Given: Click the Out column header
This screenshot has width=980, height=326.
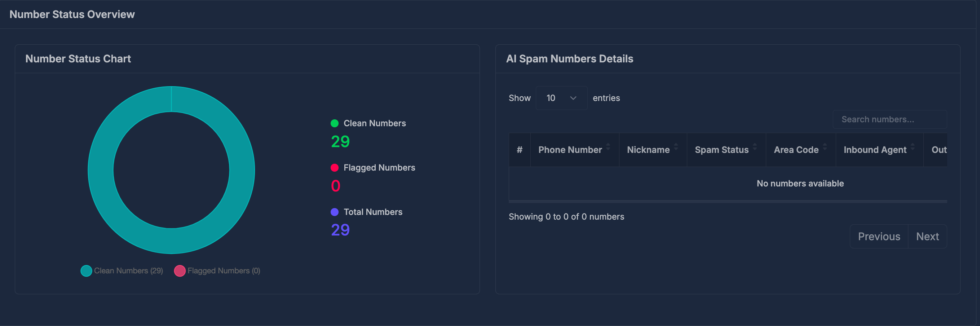Looking at the screenshot, I should click(x=939, y=150).
